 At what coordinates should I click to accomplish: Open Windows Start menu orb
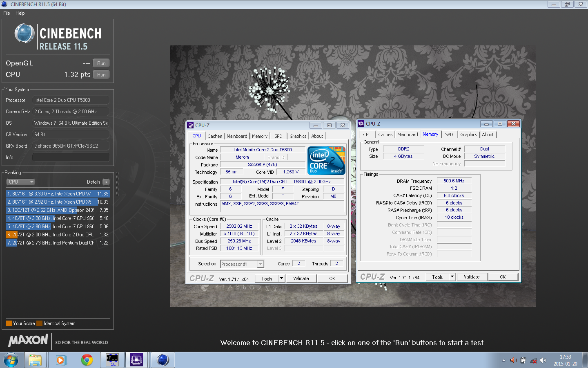pyautogui.click(x=11, y=360)
